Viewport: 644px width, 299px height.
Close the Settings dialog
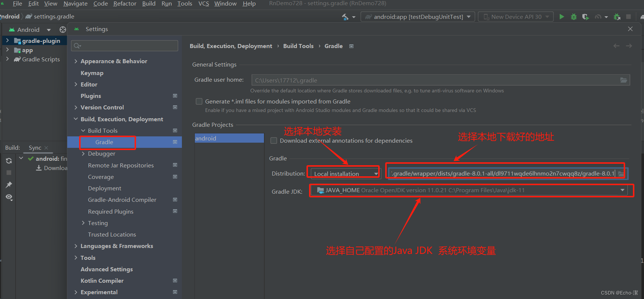click(x=630, y=29)
